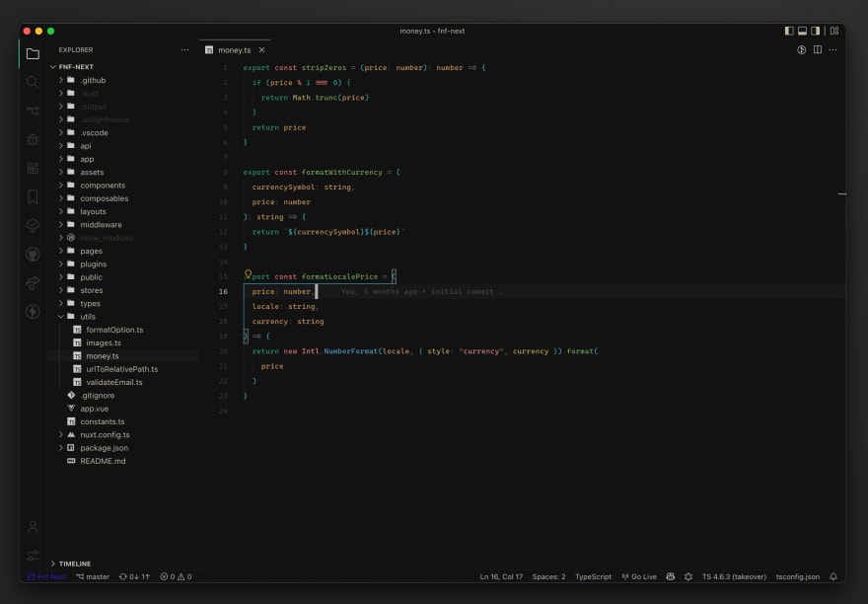
Task: Toggle the bottom panel layout icon
Action: pos(802,31)
